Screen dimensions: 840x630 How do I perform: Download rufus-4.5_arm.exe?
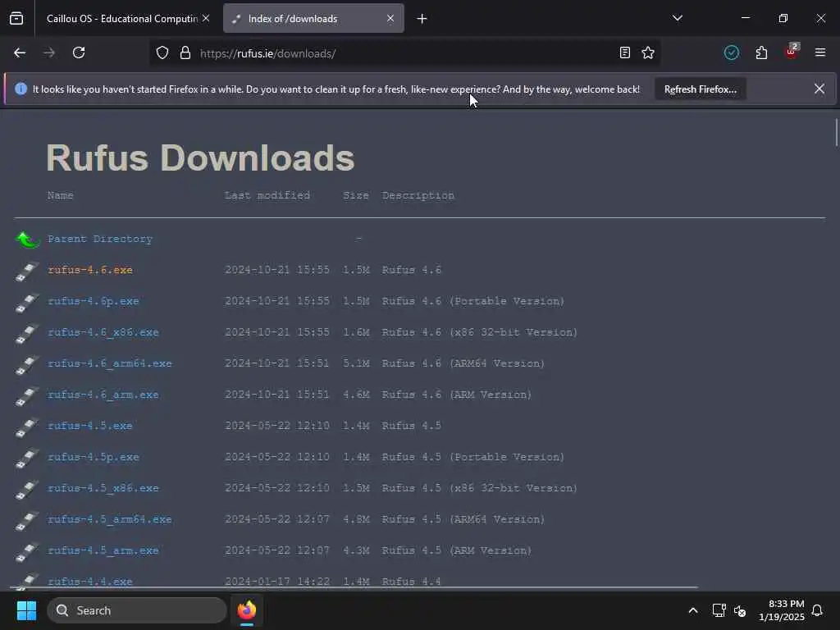(x=103, y=550)
